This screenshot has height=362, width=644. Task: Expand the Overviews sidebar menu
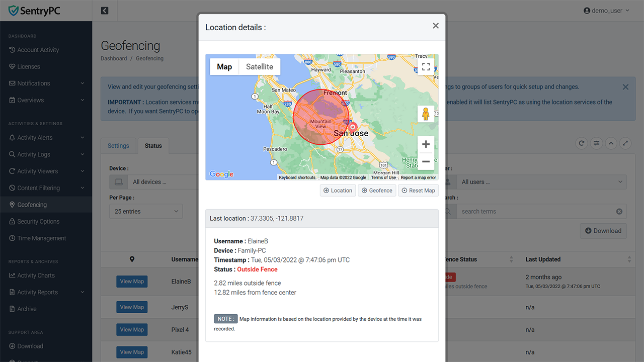point(46,100)
